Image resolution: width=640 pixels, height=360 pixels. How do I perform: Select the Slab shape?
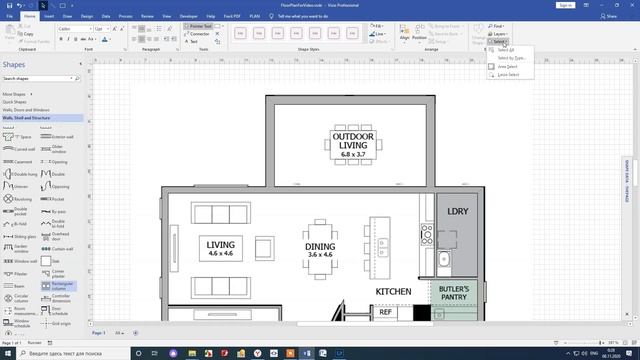(50, 261)
